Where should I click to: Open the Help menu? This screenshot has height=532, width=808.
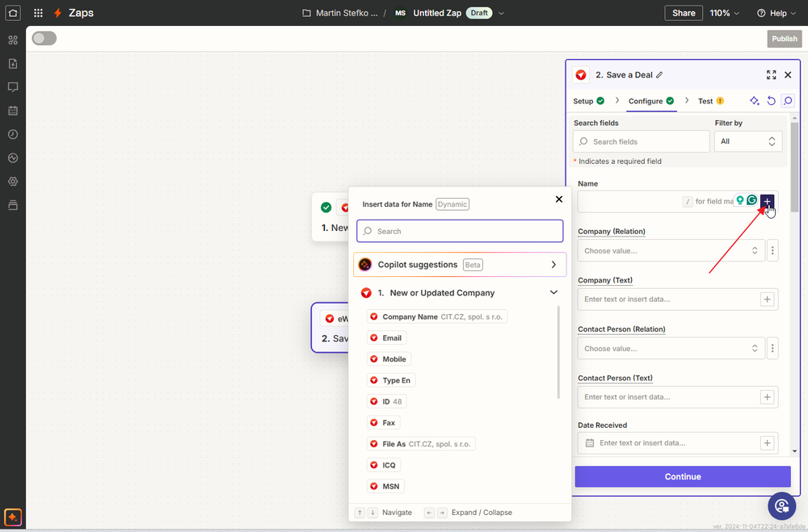coord(776,13)
